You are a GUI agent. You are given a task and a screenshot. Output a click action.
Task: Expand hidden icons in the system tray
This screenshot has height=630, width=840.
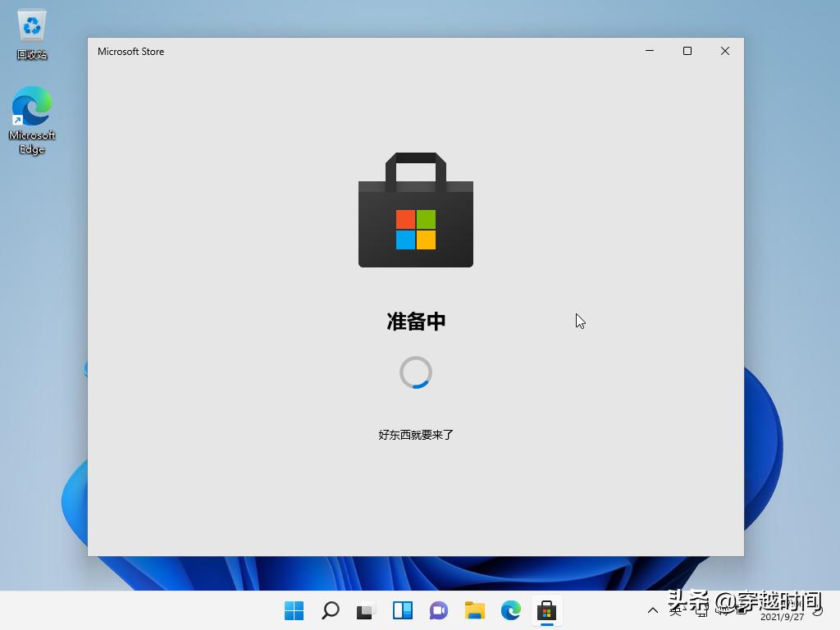click(652, 610)
